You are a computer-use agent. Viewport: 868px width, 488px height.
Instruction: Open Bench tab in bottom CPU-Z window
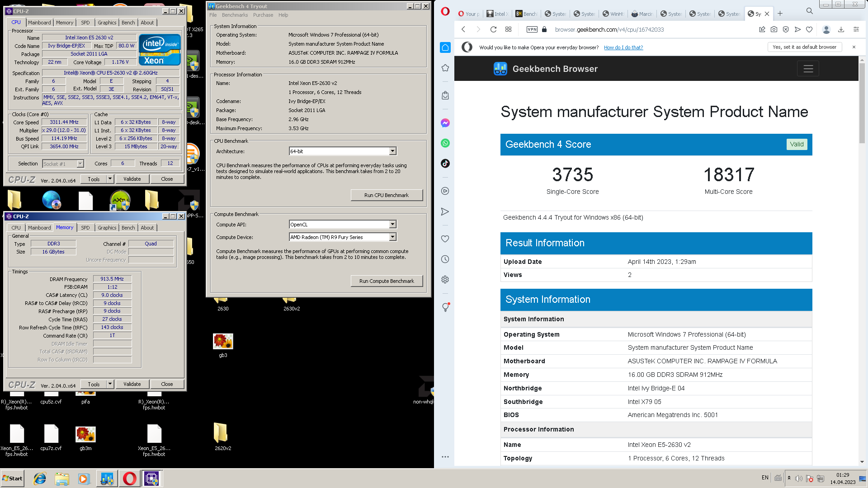click(x=128, y=228)
